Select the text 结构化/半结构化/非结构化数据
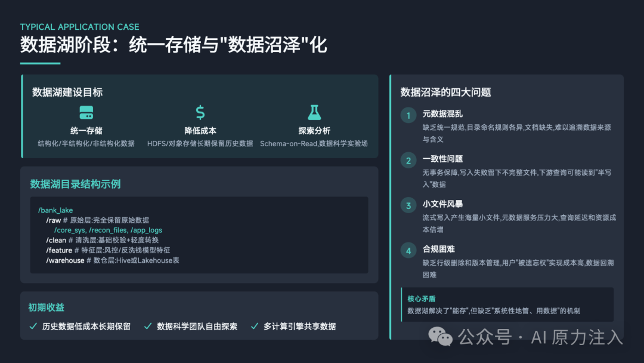This screenshot has width=644, height=363. (86, 143)
